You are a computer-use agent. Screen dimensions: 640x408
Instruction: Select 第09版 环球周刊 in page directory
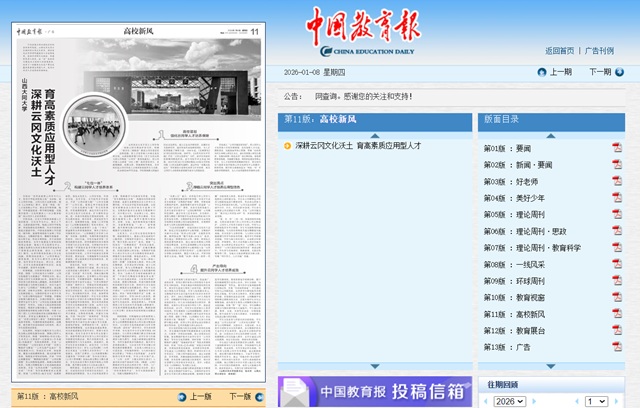(511, 281)
